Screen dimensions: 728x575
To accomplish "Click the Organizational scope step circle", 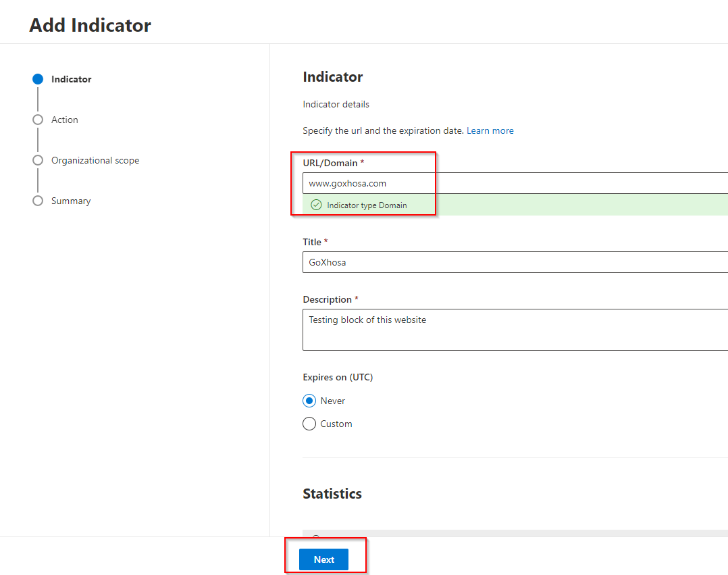I will [38, 160].
